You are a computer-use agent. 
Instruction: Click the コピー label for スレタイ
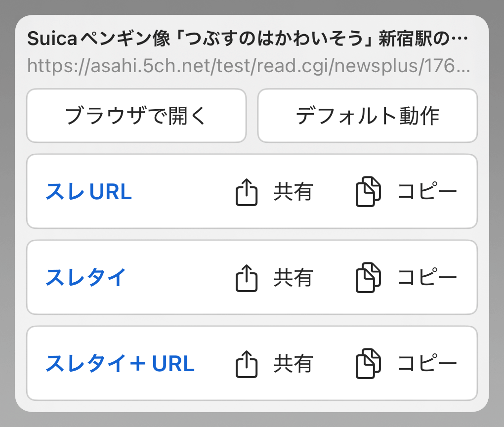[427, 278]
